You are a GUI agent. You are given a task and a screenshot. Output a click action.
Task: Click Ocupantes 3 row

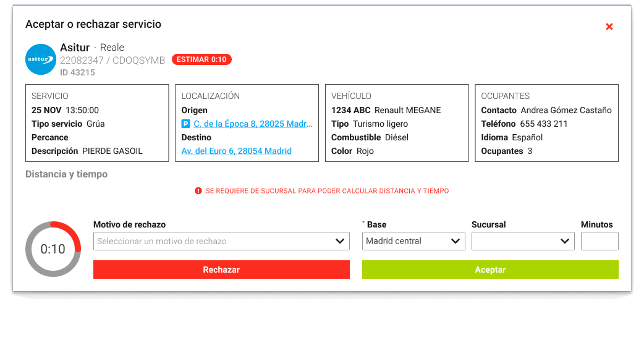(x=507, y=151)
